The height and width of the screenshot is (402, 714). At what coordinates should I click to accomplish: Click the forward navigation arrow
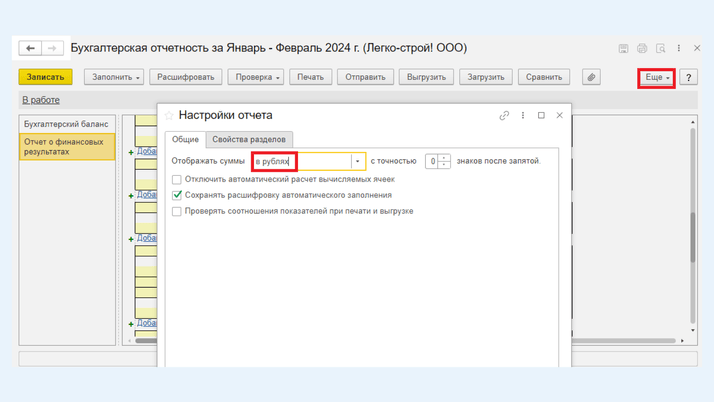[53, 48]
